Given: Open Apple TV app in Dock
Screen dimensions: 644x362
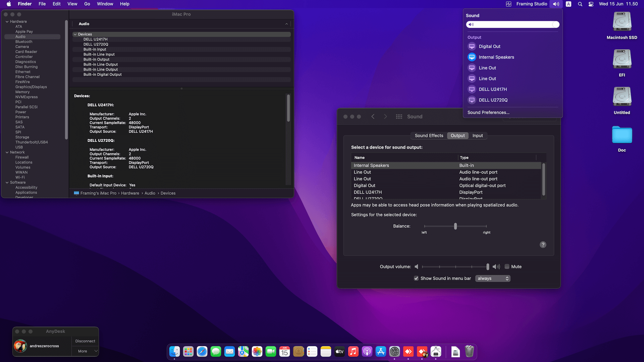Looking at the screenshot, I should [339, 351].
